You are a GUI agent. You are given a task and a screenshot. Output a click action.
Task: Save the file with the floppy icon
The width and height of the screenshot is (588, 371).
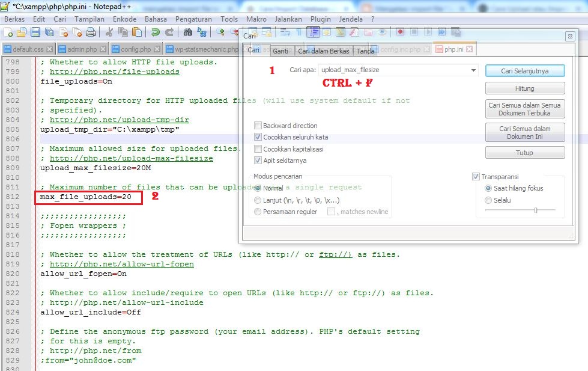point(35,32)
